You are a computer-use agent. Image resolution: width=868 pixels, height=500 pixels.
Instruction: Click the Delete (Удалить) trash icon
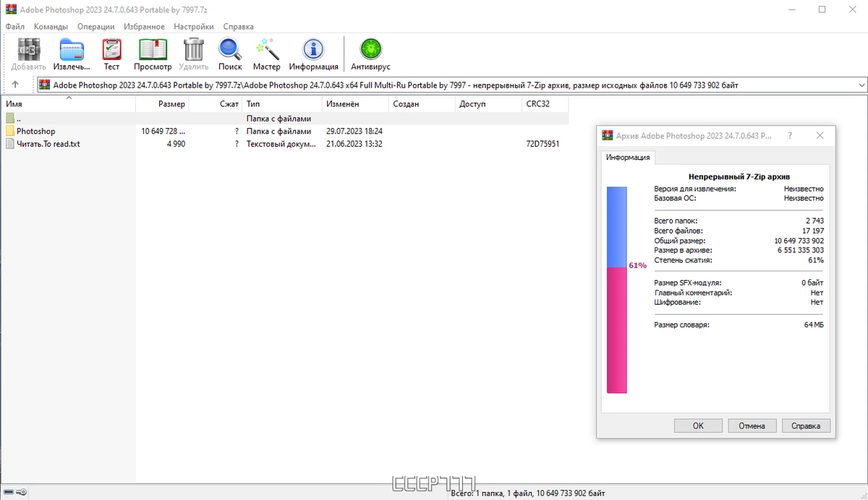click(193, 49)
